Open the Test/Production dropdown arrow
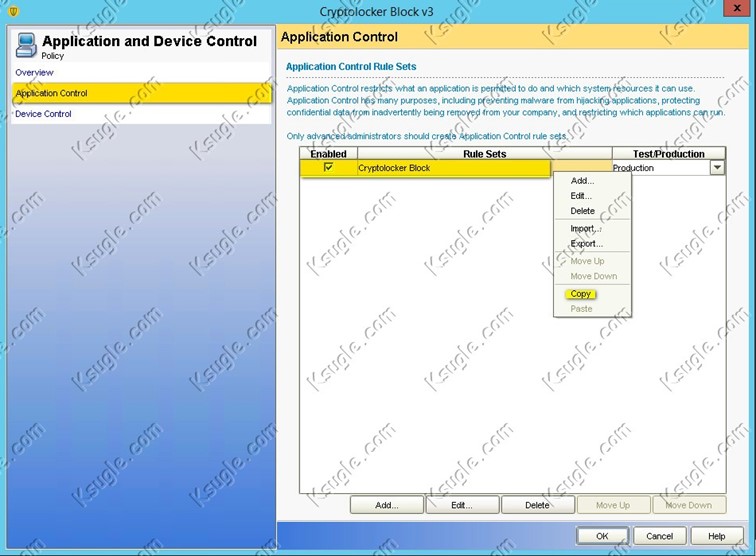Viewport: 756px width, 556px height. tap(717, 168)
